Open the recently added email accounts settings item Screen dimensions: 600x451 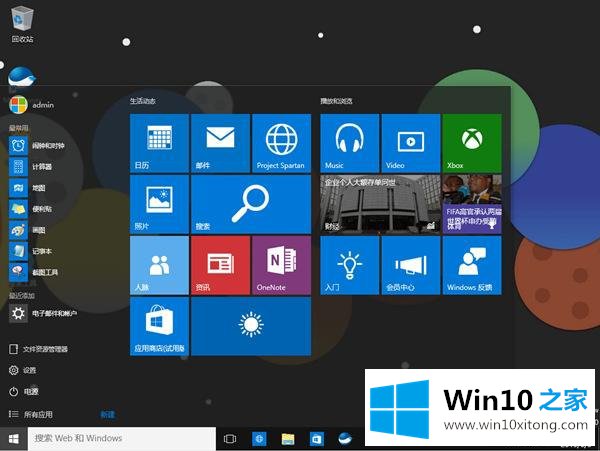[43, 314]
